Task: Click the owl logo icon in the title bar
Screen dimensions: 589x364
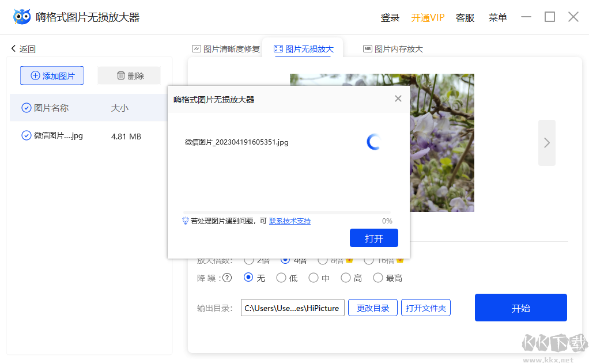Action: 21,16
